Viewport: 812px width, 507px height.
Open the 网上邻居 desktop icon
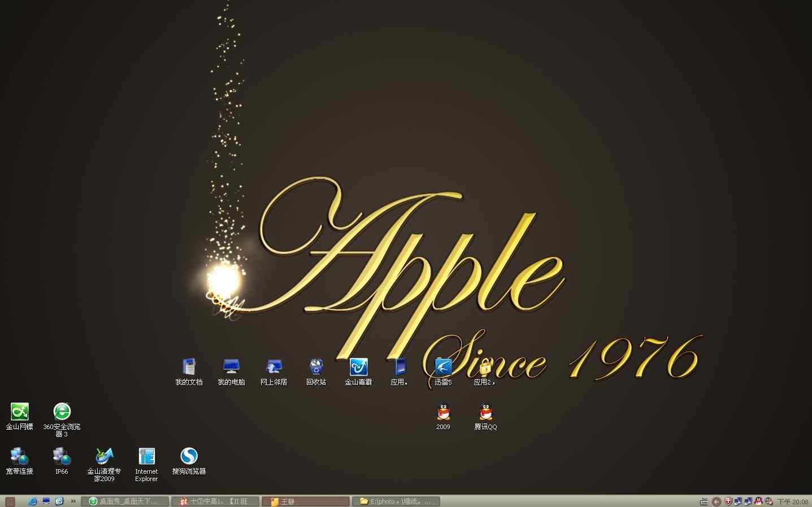tap(273, 371)
